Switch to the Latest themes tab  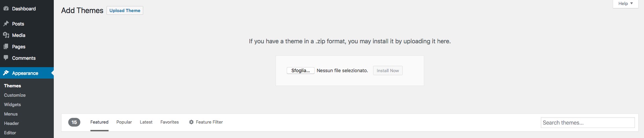pos(146,122)
